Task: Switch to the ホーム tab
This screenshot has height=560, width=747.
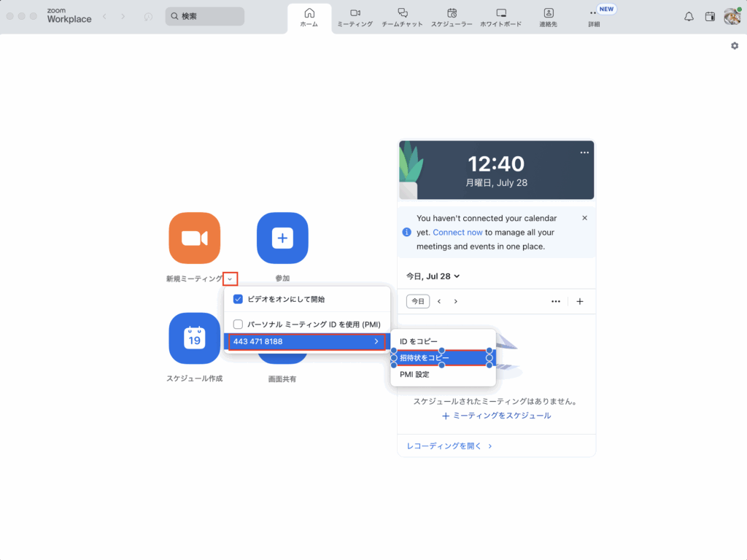Action: tap(309, 17)
